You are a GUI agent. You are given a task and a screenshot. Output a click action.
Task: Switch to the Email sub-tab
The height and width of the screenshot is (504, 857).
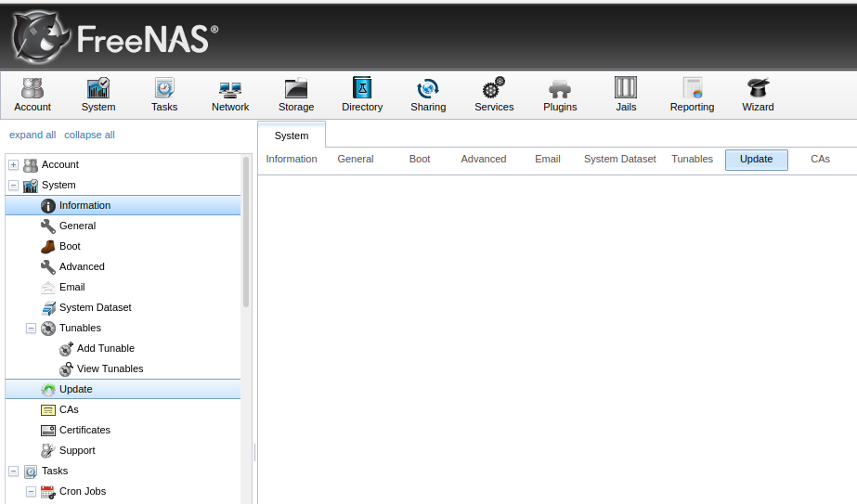pos(548,159)
